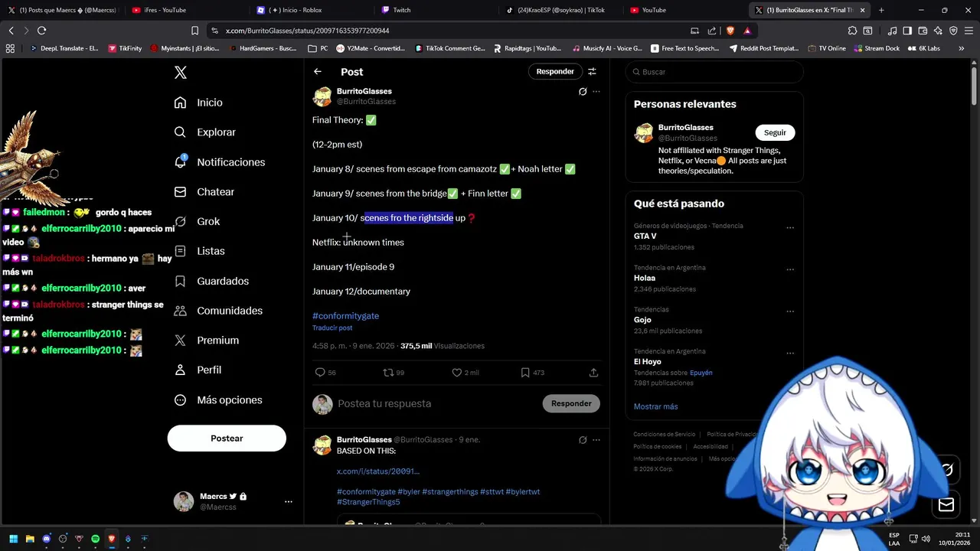The image size is (980, 551).
Task: Click Grok icon on the reply post
Action: (x=583, y=440)
